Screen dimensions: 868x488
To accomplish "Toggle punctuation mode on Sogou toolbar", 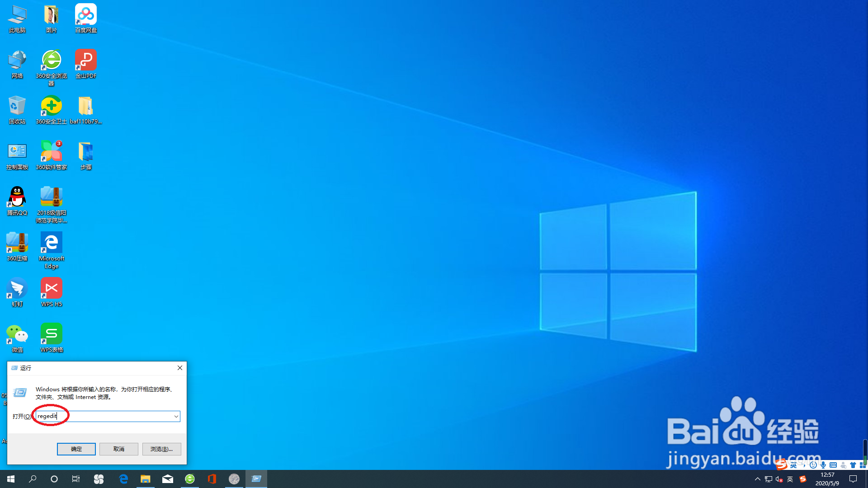I will tap(803, 465).
